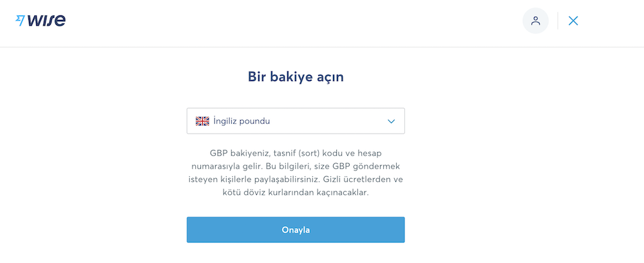The width and height of the screenshot is (644, 263).
Task: Open the İngiliz poundu currency dropdown
Action: [x=296, y=121]
